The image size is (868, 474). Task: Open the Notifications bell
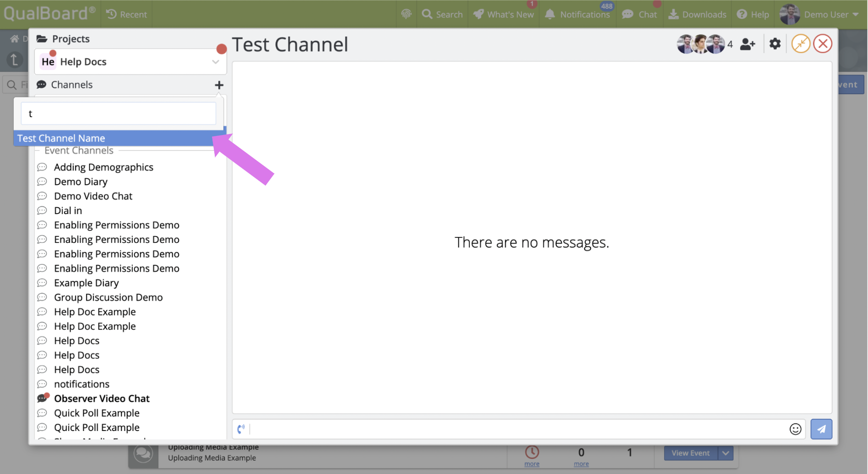click(577, 14)
